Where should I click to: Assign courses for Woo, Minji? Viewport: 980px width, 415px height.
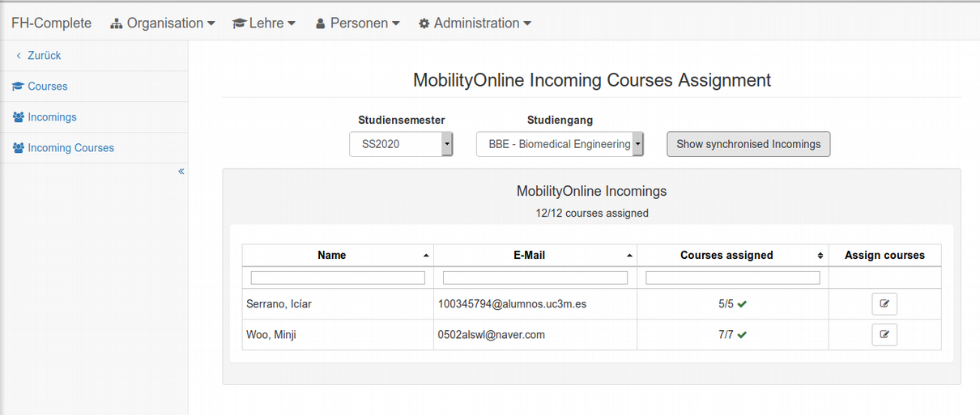pos(884,334)
